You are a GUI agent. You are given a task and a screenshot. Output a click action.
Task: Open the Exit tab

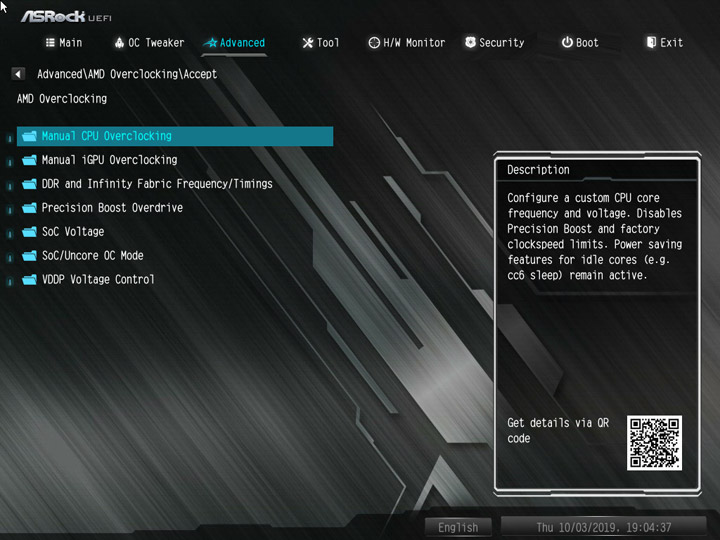click(x=665, y=43)
